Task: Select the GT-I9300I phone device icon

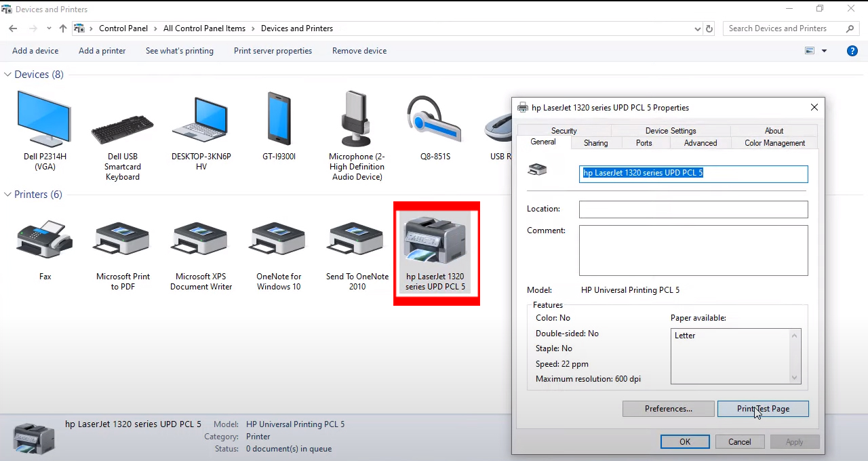Action: point(279,119)
